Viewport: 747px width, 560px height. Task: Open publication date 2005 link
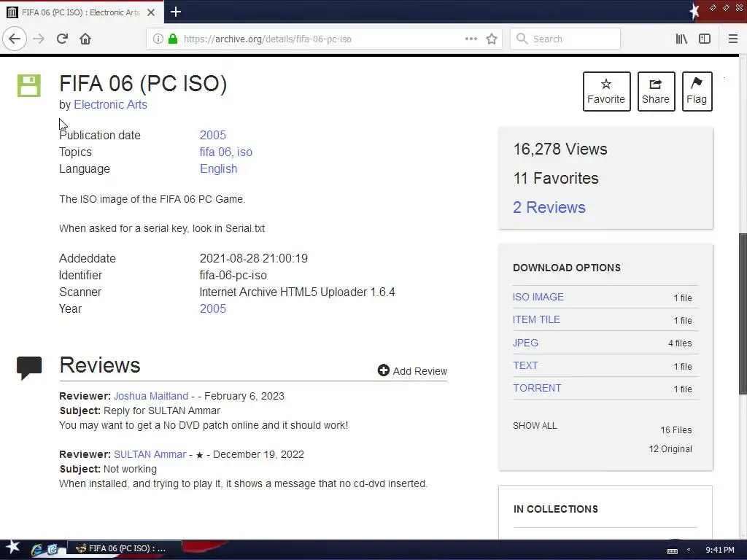[213, 135]
